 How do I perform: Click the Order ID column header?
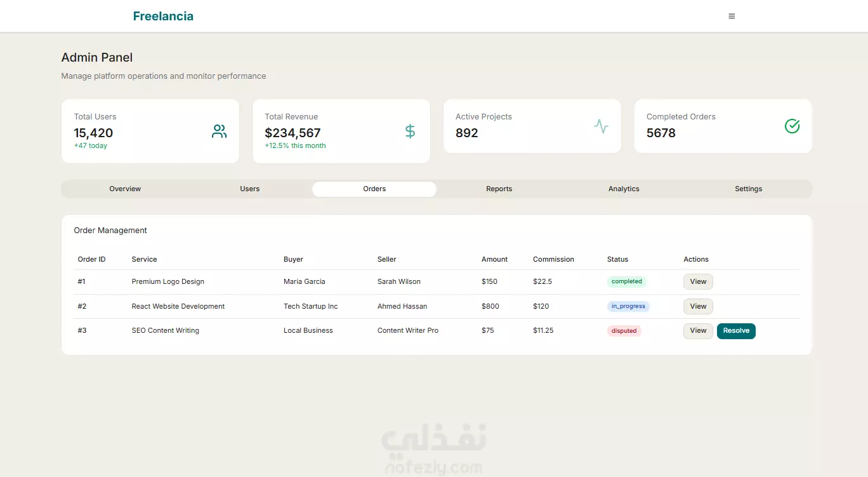pyautogui.click(x=91, y=259)
